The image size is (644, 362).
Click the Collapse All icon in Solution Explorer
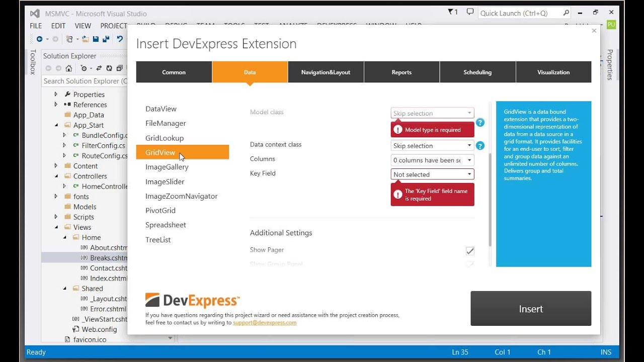(119, 68)
